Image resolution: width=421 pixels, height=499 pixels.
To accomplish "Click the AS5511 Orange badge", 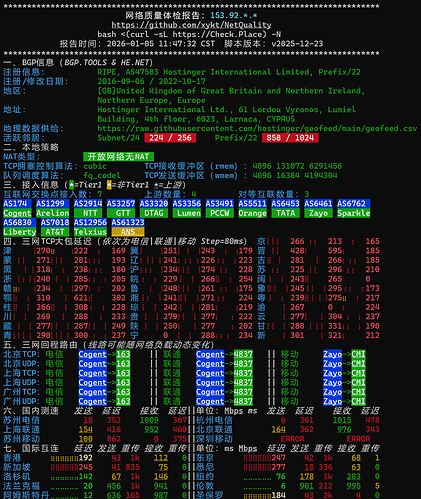I will pos(253,208).
